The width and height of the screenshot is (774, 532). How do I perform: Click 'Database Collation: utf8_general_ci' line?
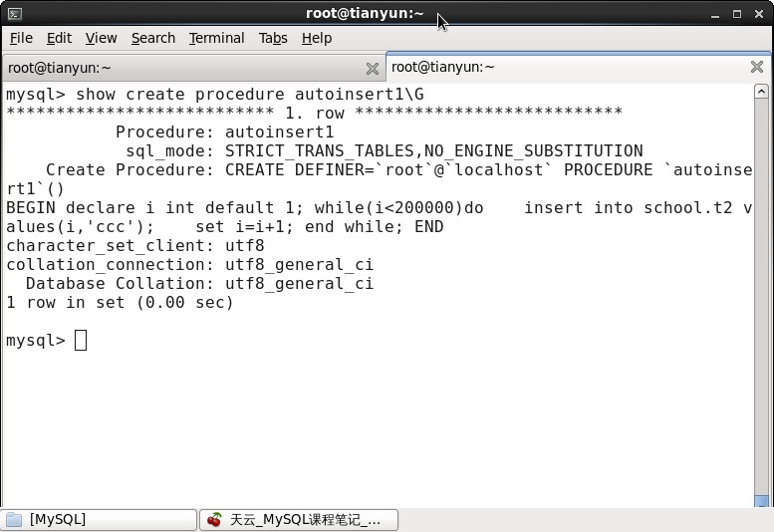[x=200, y=284]
